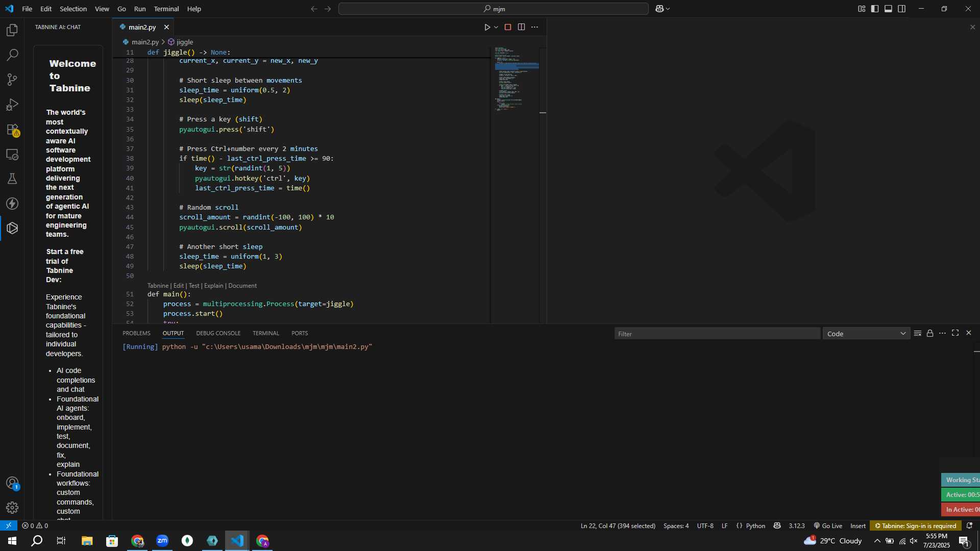
Task: Select the main2.py editor tab
Action: point(142,27)
